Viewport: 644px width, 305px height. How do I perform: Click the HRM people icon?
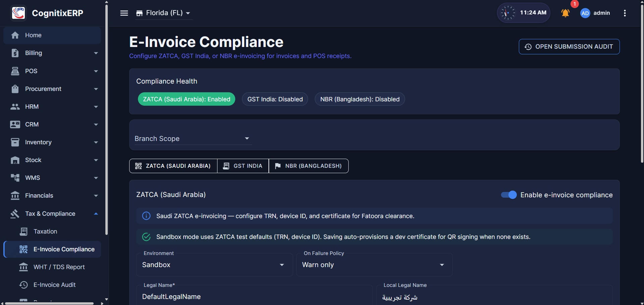coord(15,107)
